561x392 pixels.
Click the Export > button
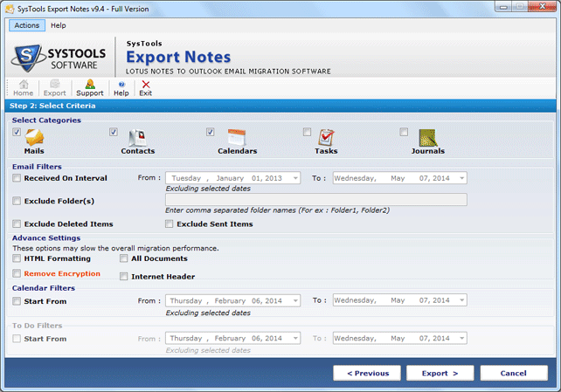pos(440,373)
